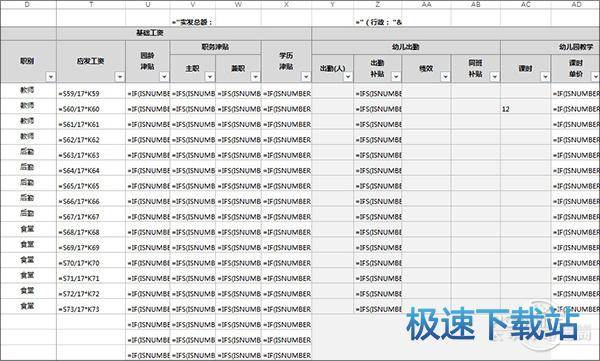Expand the 学历津贴 filter dropdown
The height and width of the screenshot is (361, 600).
[306, 77]
